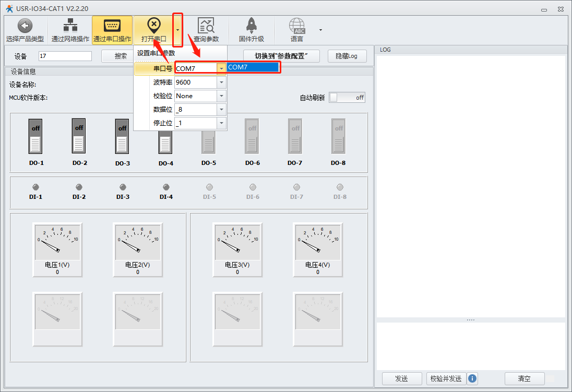Click the globe language icon
This screenshot has height=392, width=572.
click(x=296, y=26)
